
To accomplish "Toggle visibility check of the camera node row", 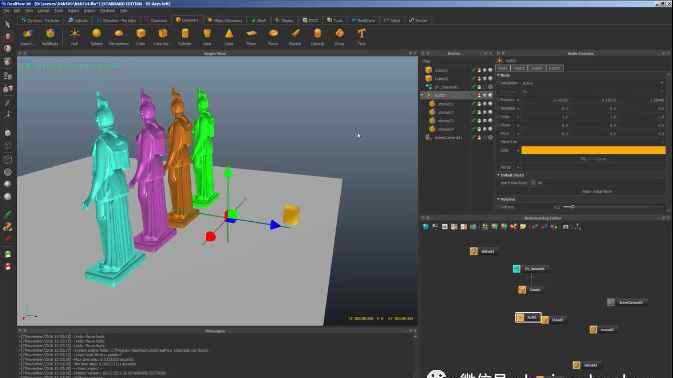I will click(x=474, y=138).
